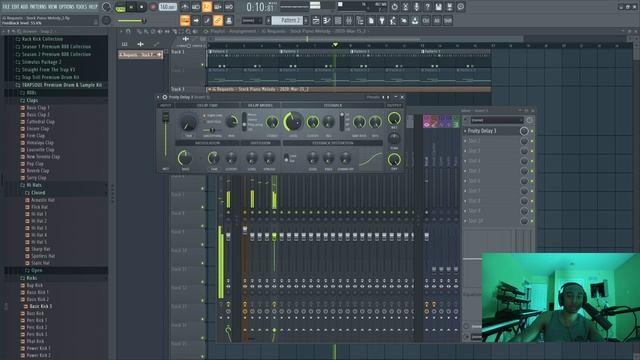The height and width of the screenshot is (360, 640).
Task: Toggle Tempo sync option in Fruity Delay
Action: point(213,116)
